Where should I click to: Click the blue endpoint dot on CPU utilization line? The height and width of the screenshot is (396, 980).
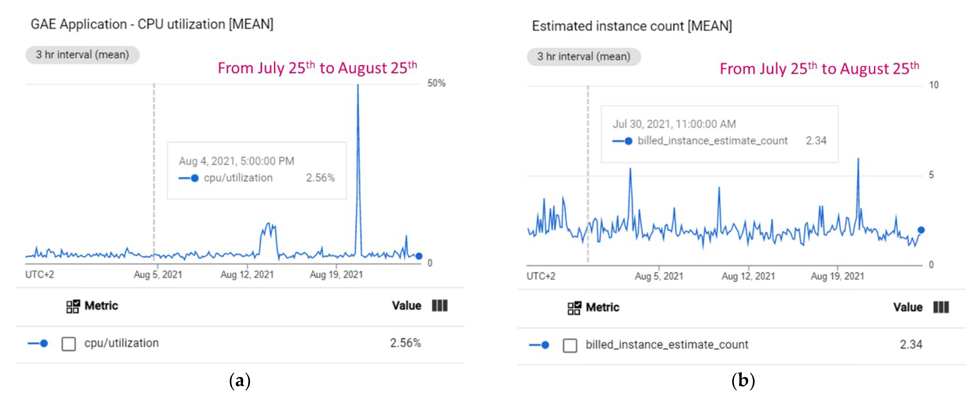tap(419, 256)
